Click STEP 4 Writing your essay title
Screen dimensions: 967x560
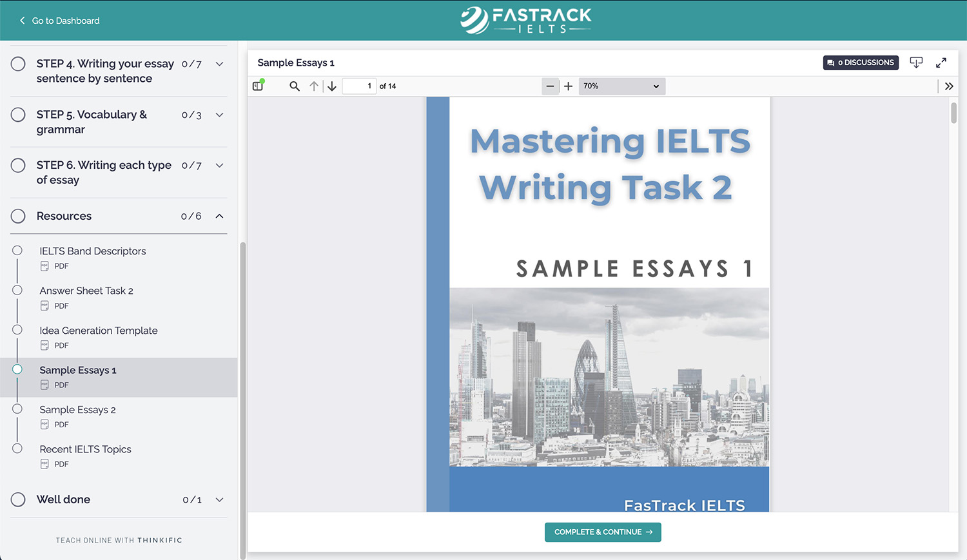(105, 71)
